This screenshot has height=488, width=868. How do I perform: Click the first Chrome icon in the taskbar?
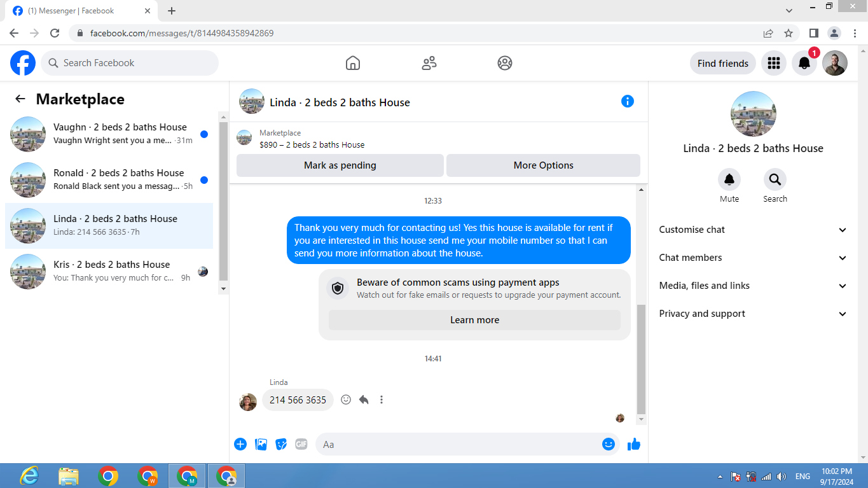pyautogui.click(x=108, y=476)
